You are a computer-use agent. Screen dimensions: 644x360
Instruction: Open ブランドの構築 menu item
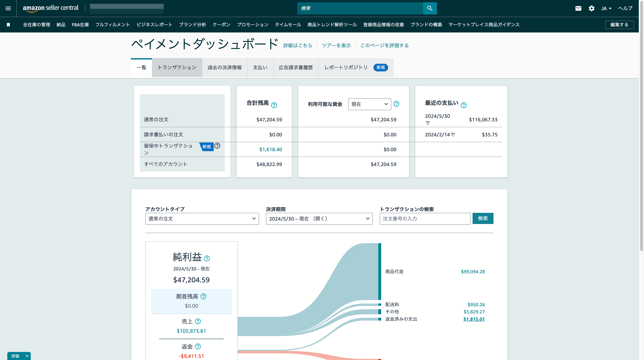coord(426,25)
